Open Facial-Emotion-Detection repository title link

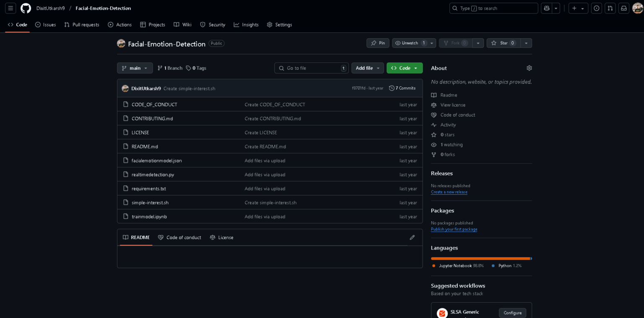tap(166, 44)
